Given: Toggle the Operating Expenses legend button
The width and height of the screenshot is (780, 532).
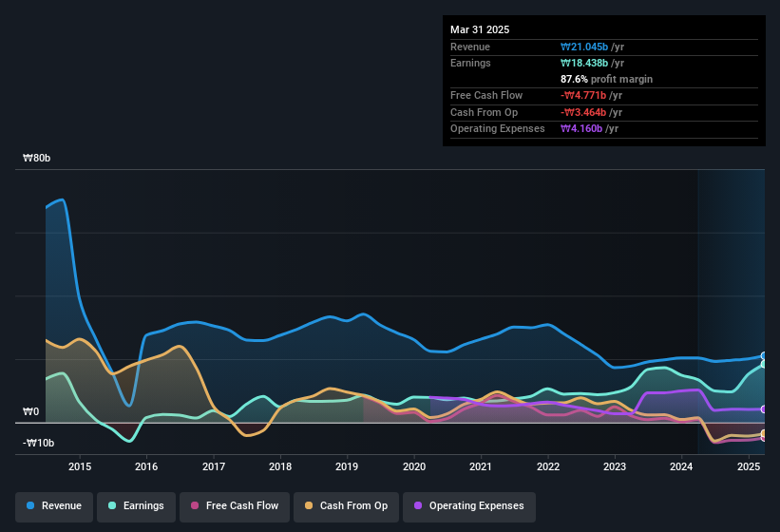Looking at the screenshot, I should [468, 505].
